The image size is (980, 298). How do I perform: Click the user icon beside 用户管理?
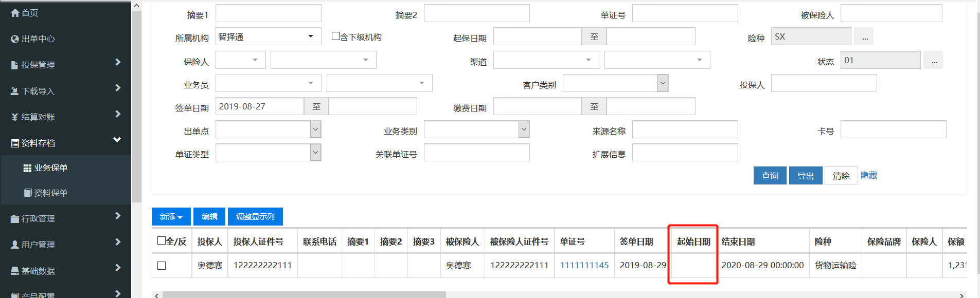tap(15, 245)
